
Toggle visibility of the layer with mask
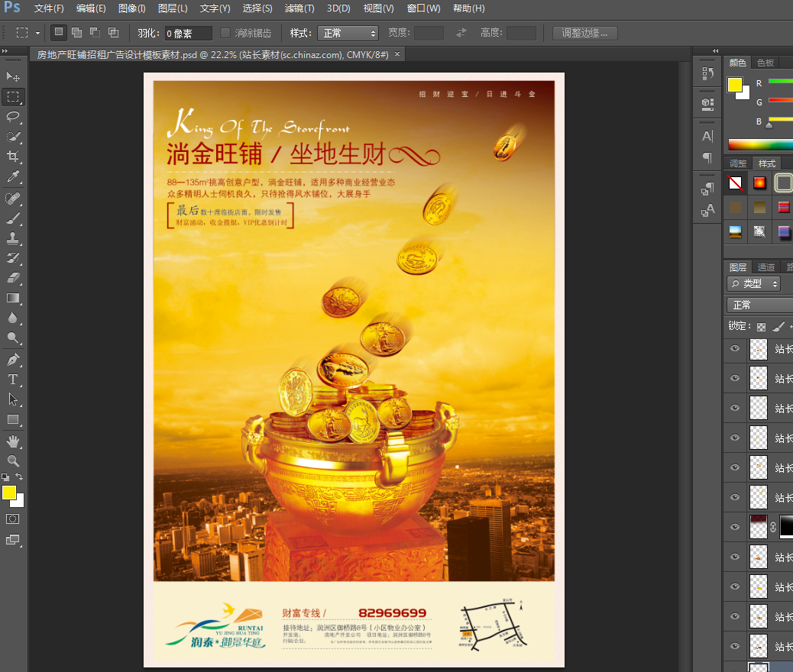[x=735, y=527]
